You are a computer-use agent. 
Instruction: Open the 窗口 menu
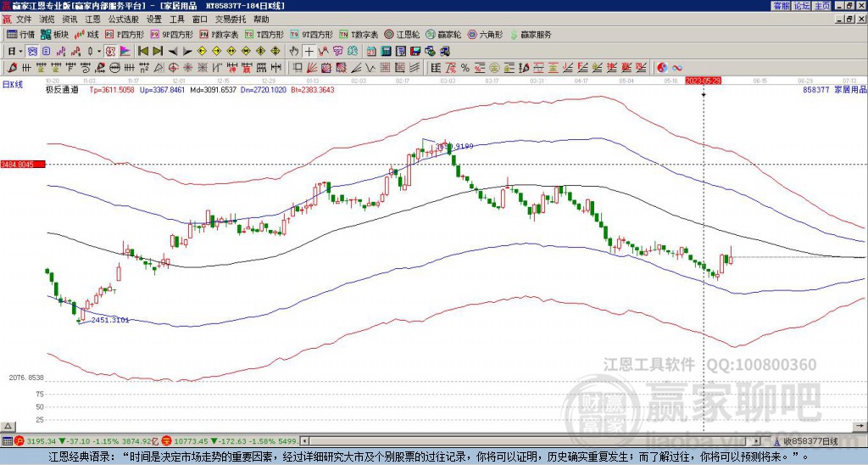click(x=200, y=20)
